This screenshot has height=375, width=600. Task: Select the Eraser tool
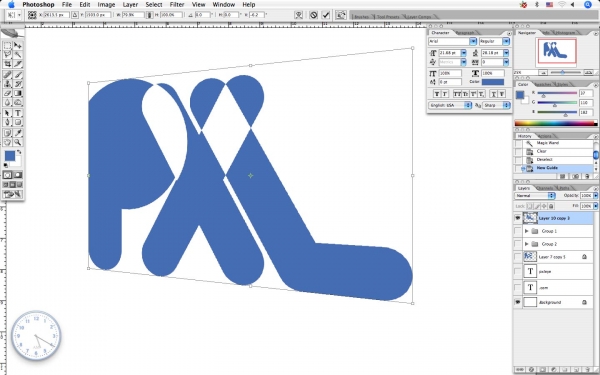pyautogui.click(x=7, y=93)
